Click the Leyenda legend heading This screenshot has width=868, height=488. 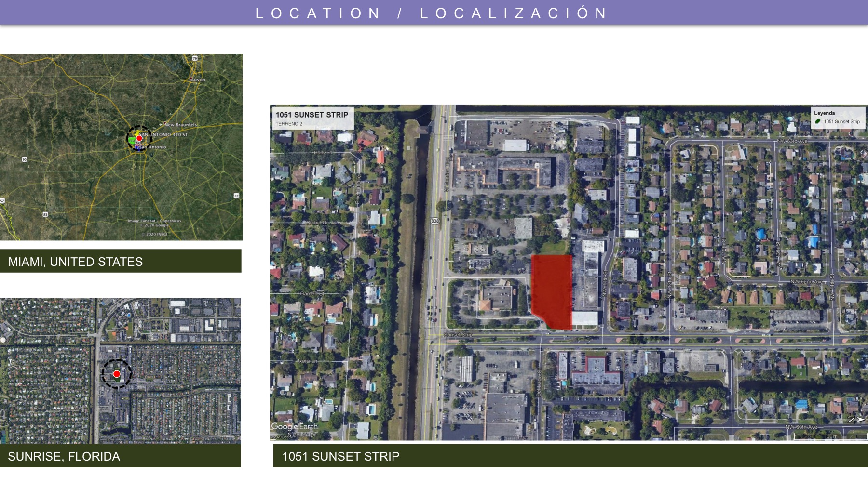click(824, 113)
